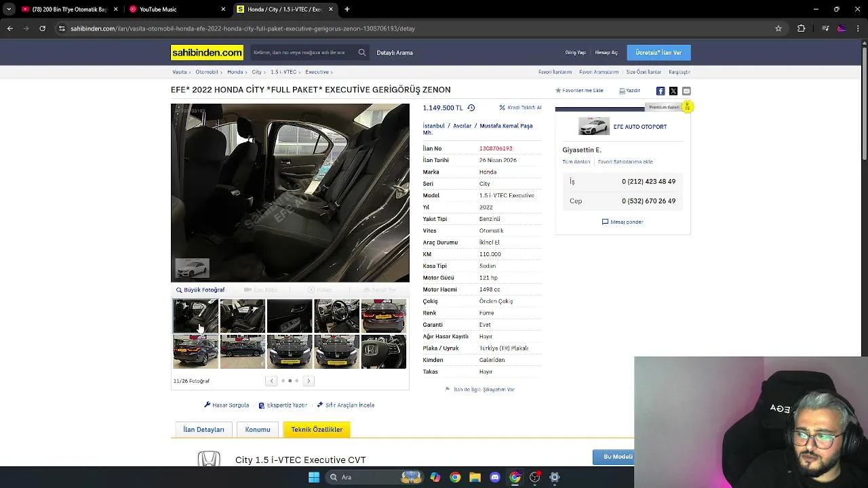Viewport: 868px width, 488px height.
Task: Open Karşılaştır compare link
Action: click(x=679, y=72)
